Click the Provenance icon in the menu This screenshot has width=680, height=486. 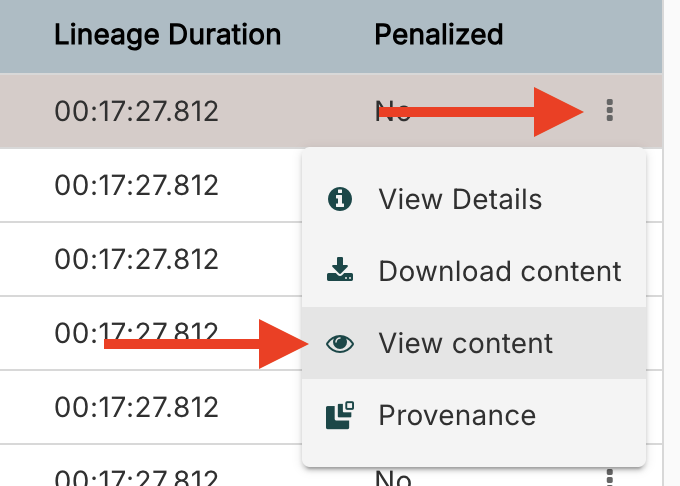340,415
